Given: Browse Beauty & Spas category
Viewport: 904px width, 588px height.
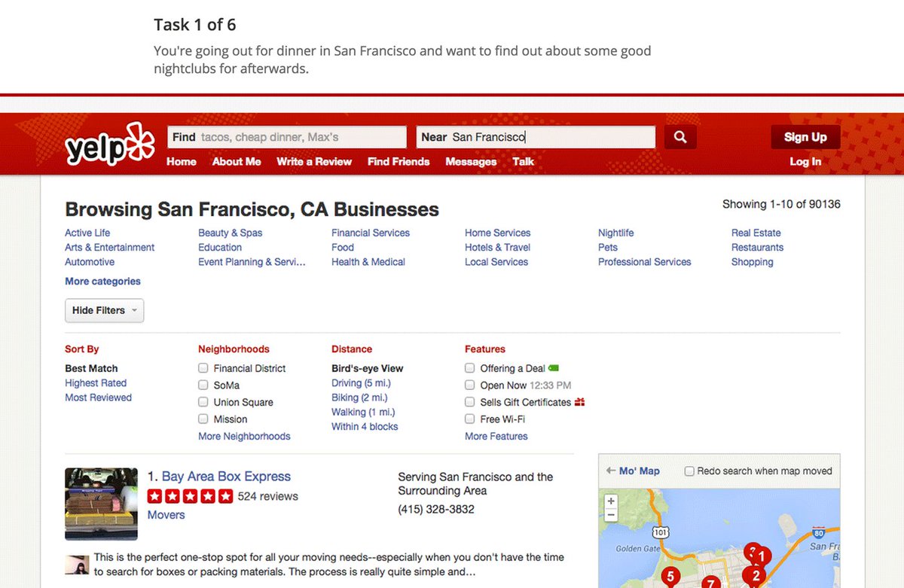Looking at the screenshot, I should [x=231, y=233].
